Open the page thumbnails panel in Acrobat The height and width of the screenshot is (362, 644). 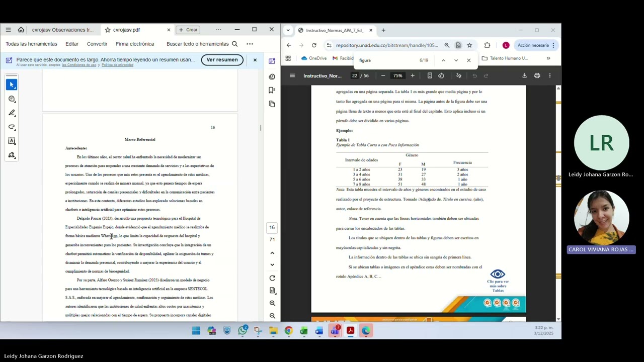[x=272, y=104]
